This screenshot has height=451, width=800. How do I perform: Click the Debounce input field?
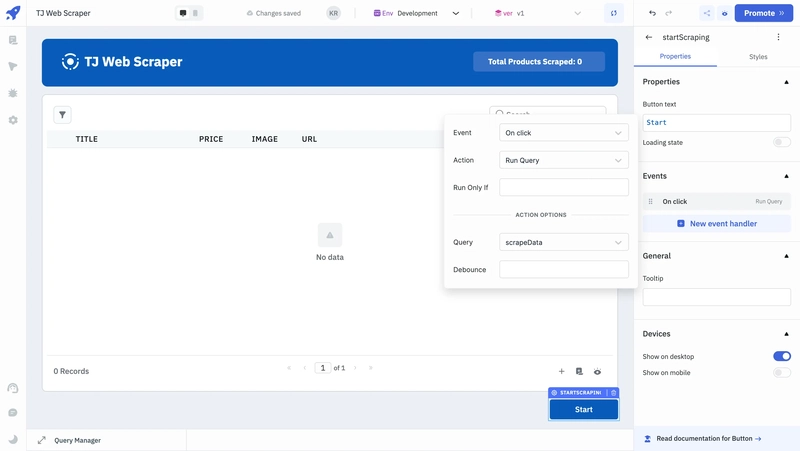(563, 269)
